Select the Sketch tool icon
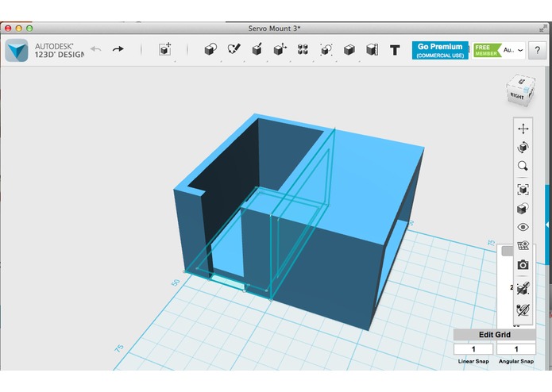The height and width of the screenshot is (392, 552). [x=234, y=50]
